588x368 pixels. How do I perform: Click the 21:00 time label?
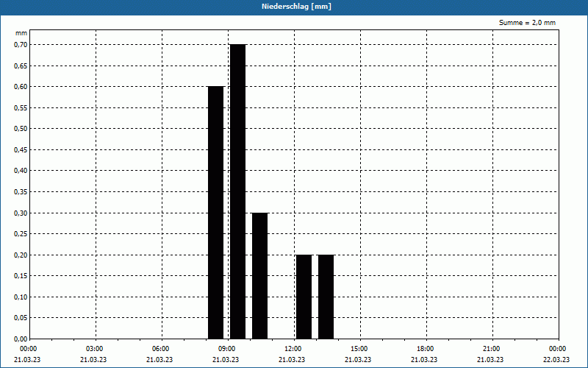[x=492, y=349]
